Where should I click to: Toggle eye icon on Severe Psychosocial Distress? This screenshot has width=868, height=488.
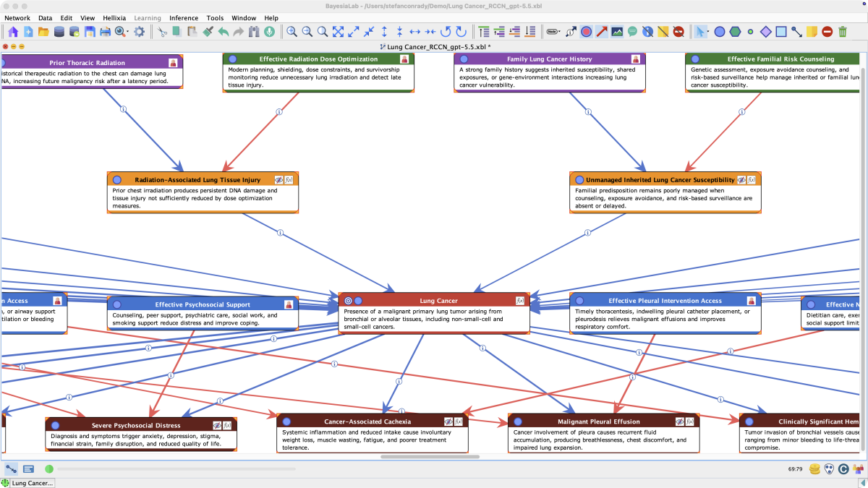coord(217,425)
